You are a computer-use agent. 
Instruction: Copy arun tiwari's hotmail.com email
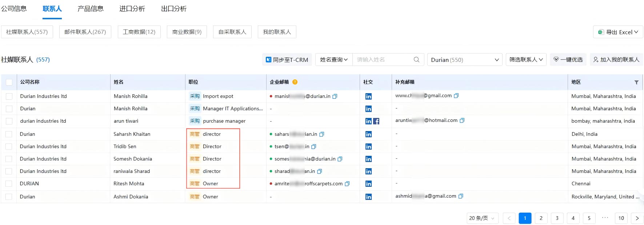[x=462, y=121]
